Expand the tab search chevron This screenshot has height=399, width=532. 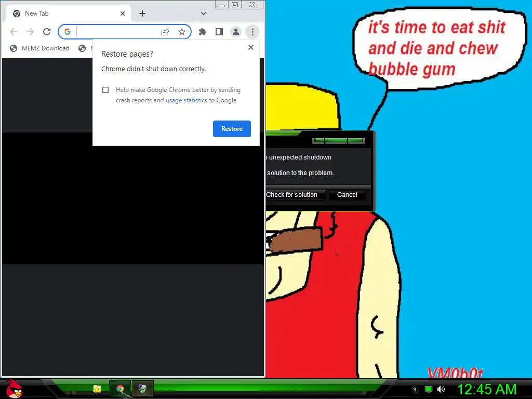tap(204, 13)
